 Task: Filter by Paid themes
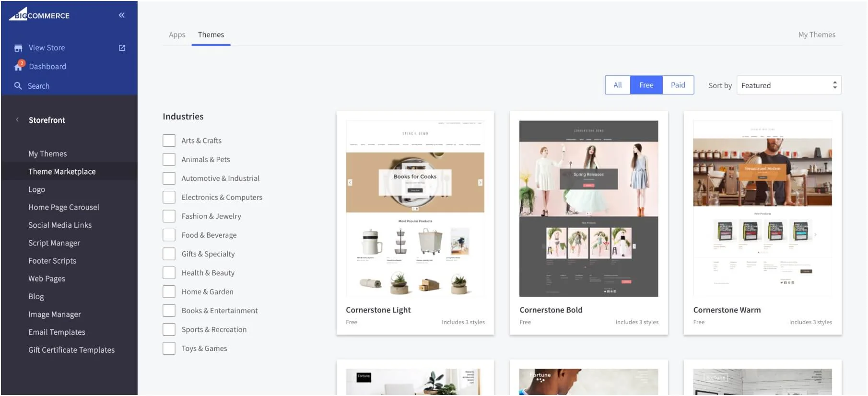[x=678, y=85]
